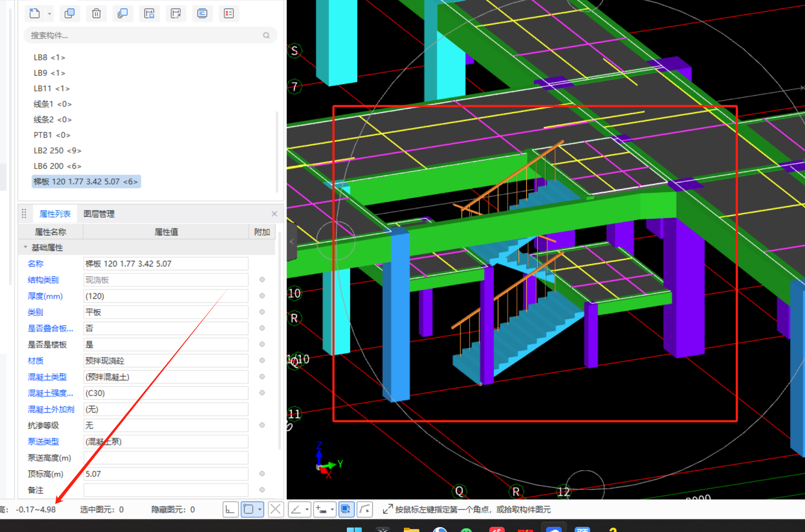Click the inter-layer copy stacked squares icon
Image resolution: width=805 pixels, height=532 pixels.
(x=123, y=13)
